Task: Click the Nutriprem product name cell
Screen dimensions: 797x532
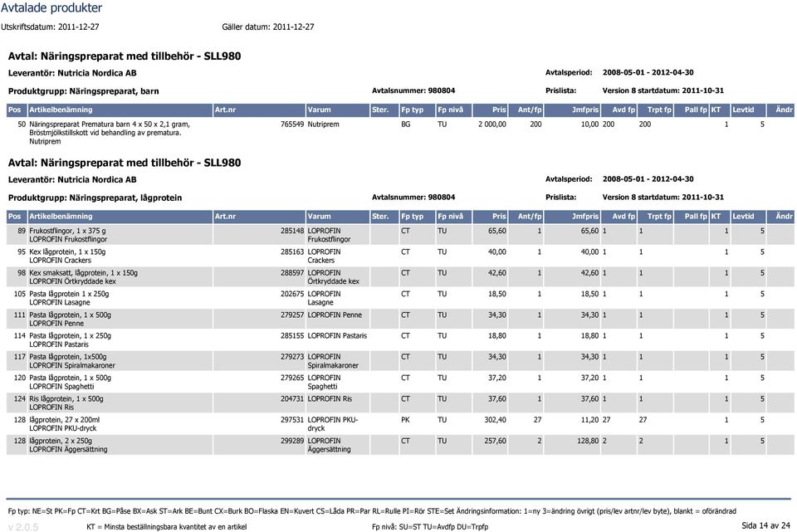Action: [323, 124]
